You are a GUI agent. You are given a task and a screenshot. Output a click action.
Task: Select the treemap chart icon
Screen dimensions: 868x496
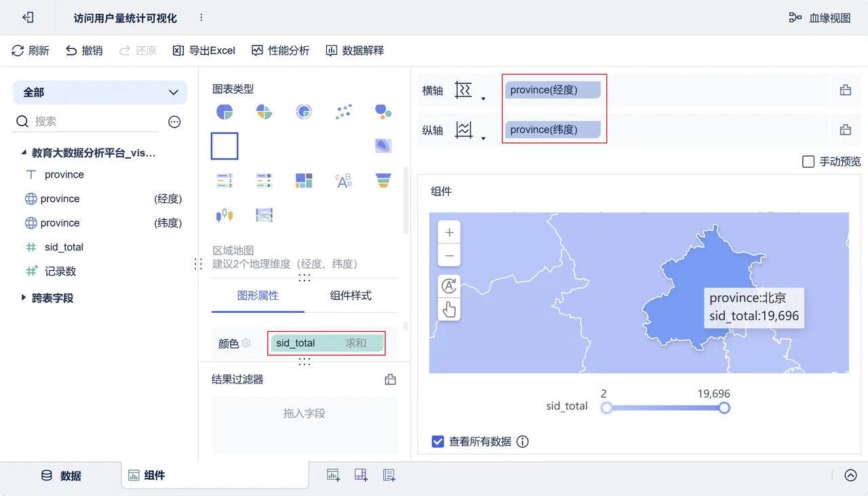tap(304, 180)
